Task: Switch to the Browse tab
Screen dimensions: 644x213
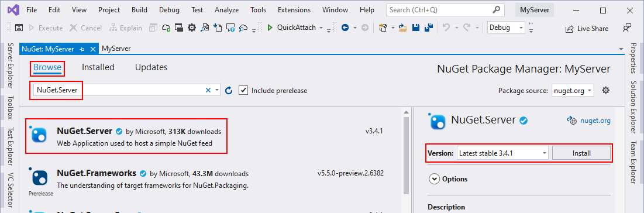Action: point(47,67)
